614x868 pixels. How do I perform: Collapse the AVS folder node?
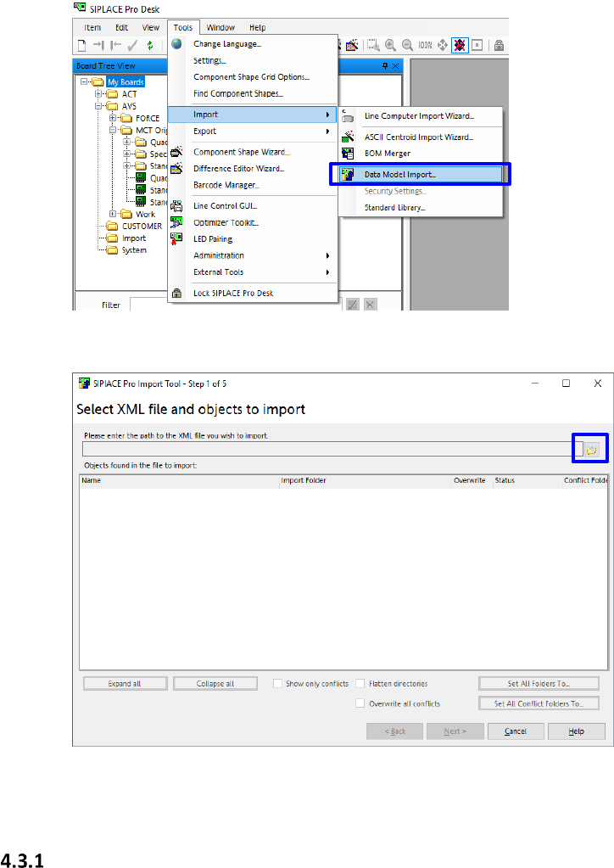pyautogui.click(x=98, y=106)
